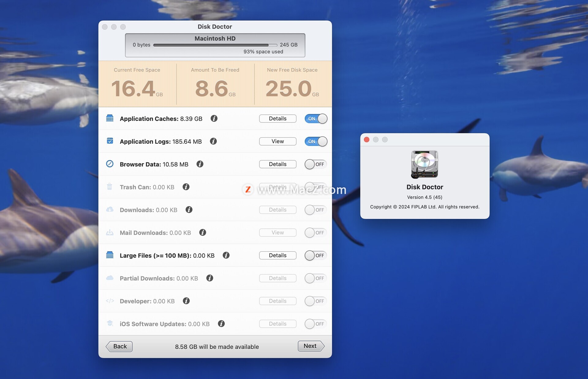
Task: Click the Downloads cloud icon
Action: tap(110, 209)
